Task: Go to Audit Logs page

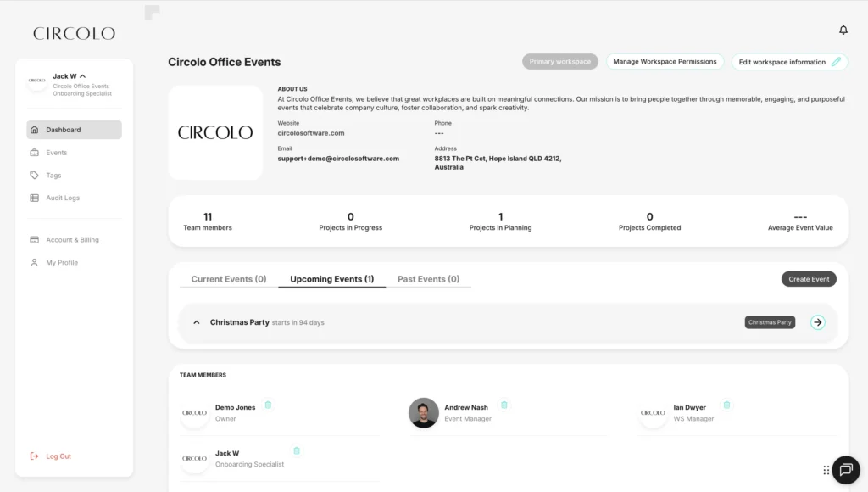Action: pos(63,198)
